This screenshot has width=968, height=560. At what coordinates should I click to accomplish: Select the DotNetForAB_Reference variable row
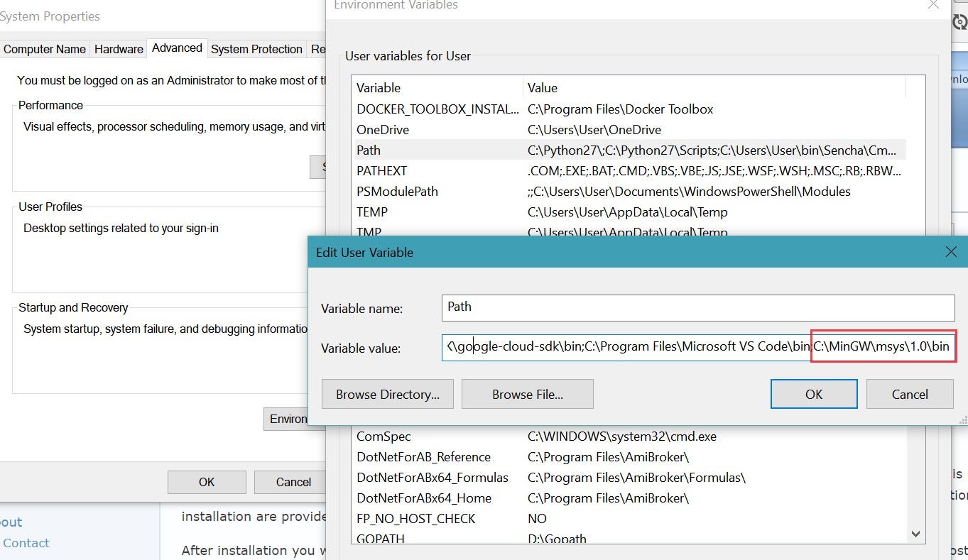497,456
